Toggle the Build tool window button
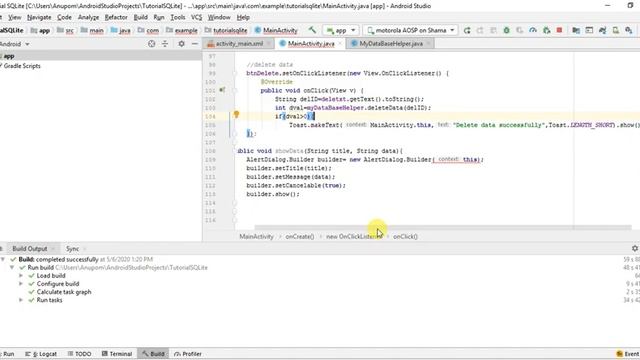The height and width of the screenshot is (360, 640). click(153, 354)
